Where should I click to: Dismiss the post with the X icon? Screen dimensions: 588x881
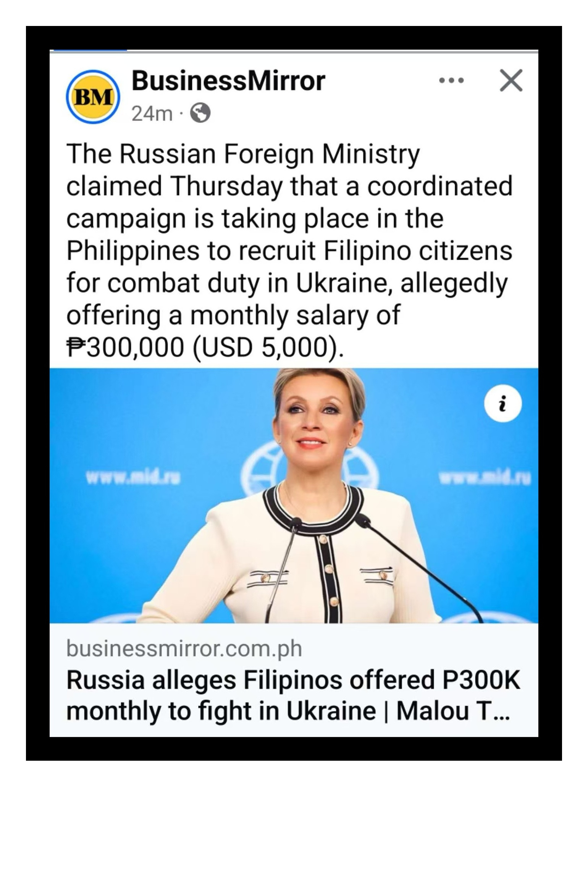(x=511, y=81)
